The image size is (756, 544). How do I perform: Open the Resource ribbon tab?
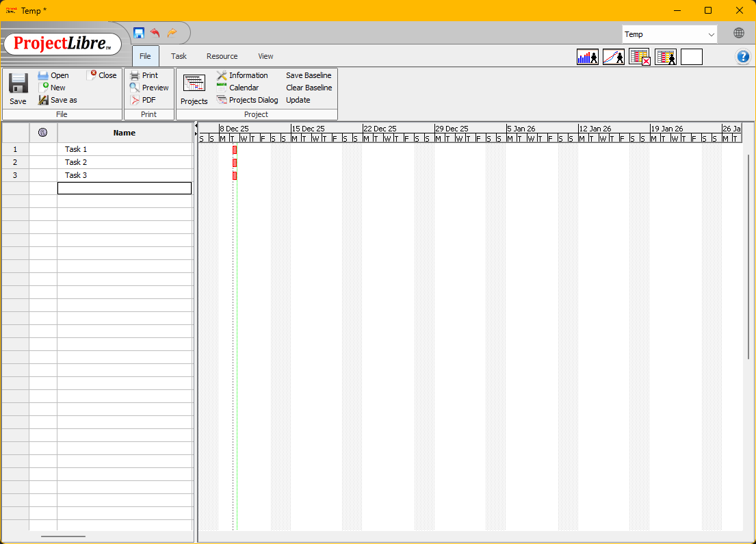[222, 56]
